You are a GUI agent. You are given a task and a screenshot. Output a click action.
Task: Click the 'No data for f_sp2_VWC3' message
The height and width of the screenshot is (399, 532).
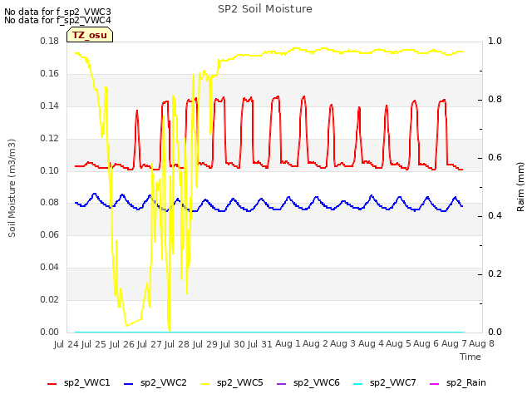click(57, 12)
